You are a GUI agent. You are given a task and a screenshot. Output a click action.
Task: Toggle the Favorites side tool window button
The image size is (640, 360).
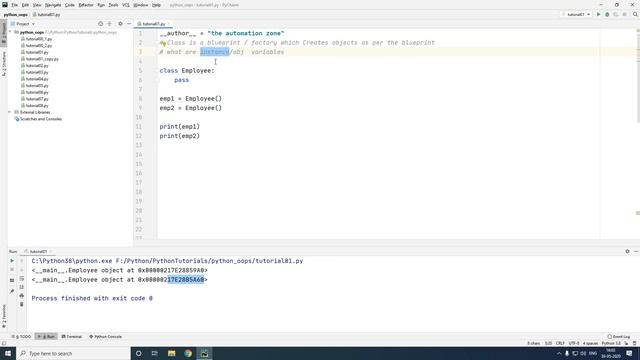coord(4,316)
